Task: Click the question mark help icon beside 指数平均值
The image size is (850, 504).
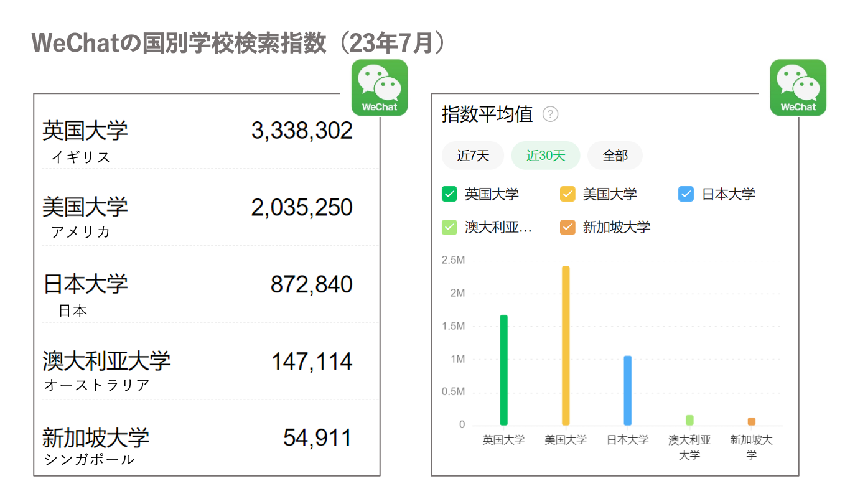Action: click(550, 114)
